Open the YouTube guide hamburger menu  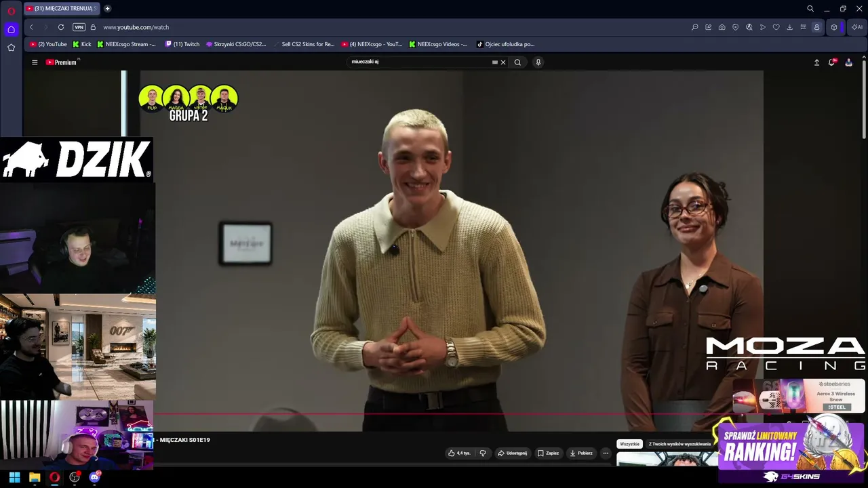coord(35,62)
